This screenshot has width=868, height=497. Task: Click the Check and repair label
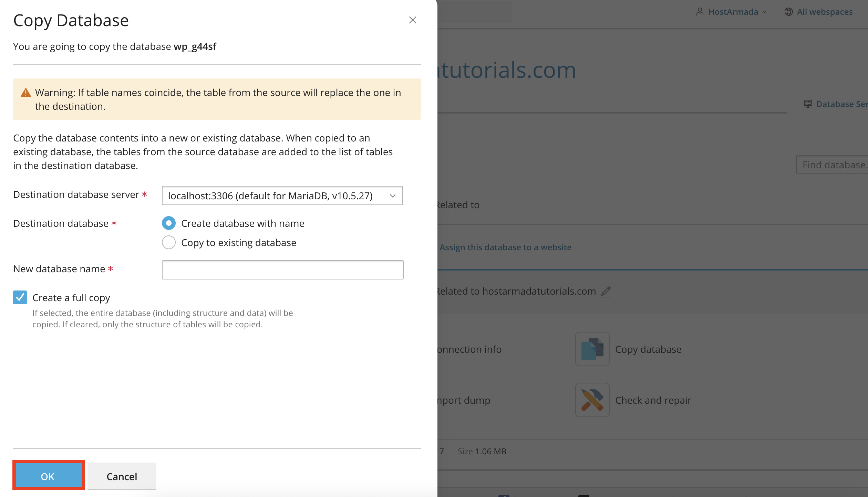coord(653,400)
